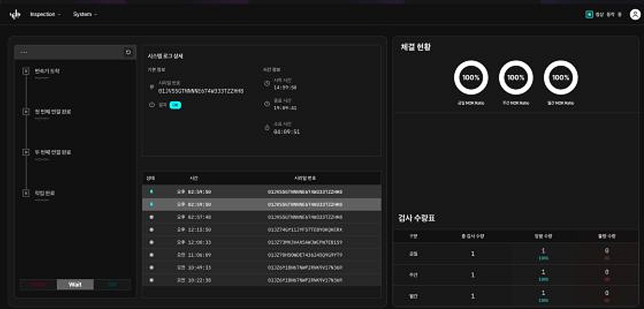
Task: Select the log row at 11:06:09
Action: [262, 255]
